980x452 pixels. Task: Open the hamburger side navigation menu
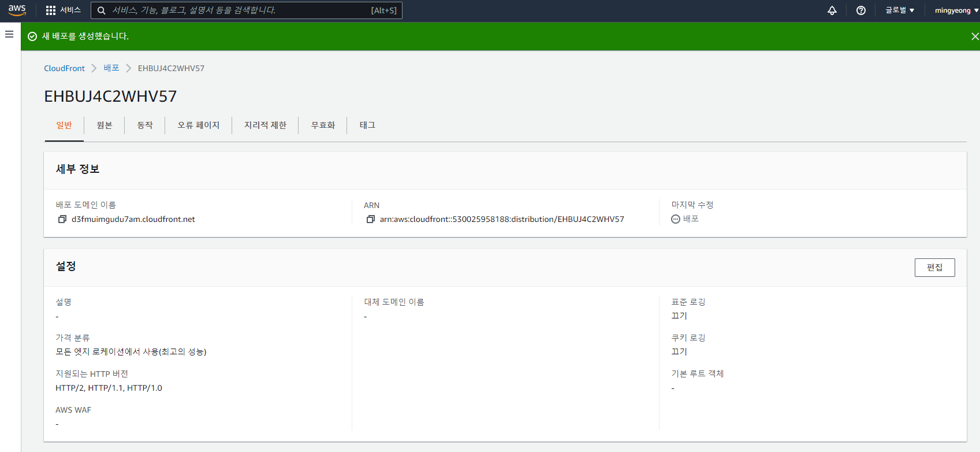coord(9,34)
